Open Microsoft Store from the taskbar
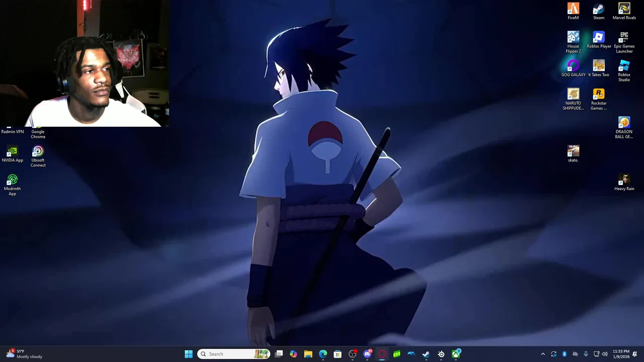Screen dimensions: 644x362 [338, 354]
